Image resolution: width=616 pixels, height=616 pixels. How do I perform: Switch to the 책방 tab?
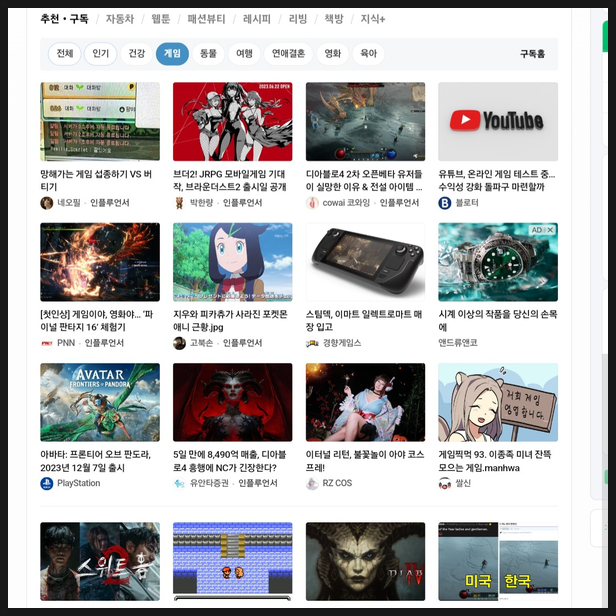(x=334, y=19)
